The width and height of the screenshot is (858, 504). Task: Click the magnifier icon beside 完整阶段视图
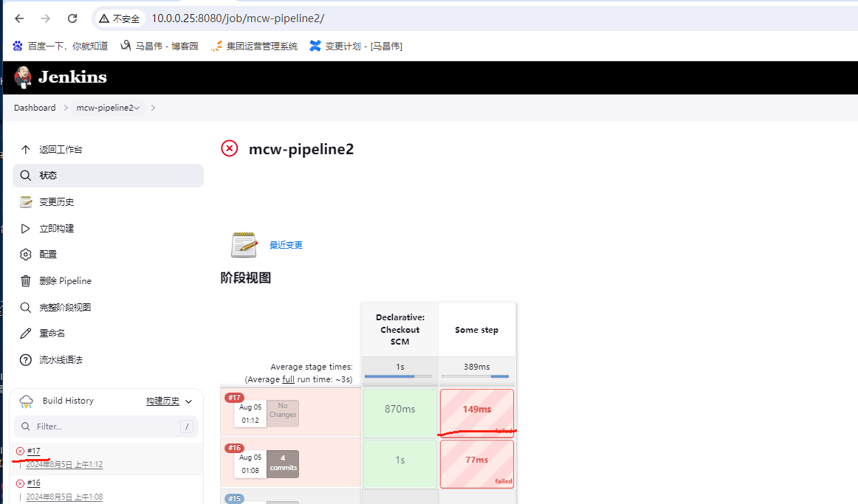25,307
